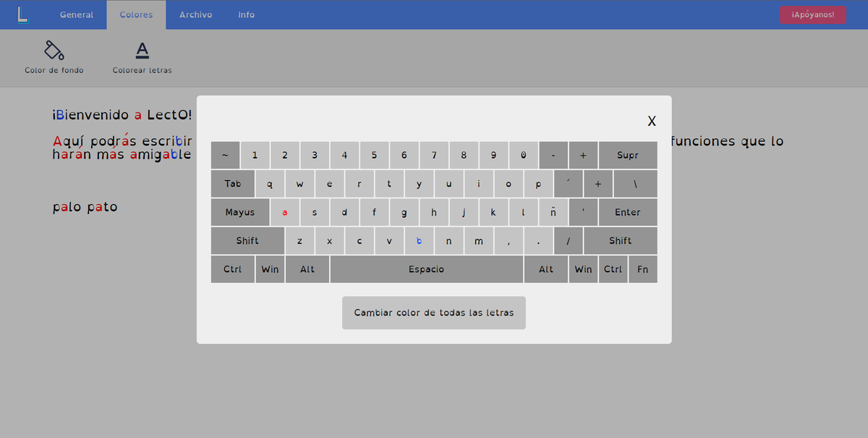
Task: Click the number 5 key
Action: point(374,155)
